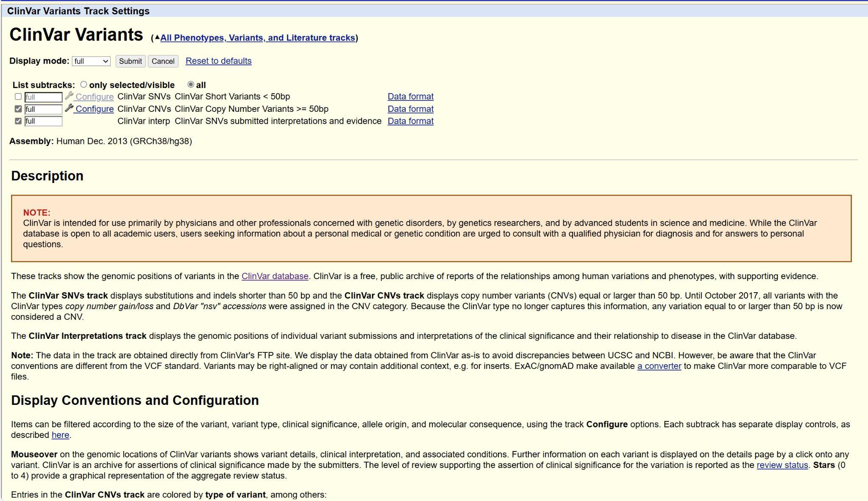The width and height of the screenshot is (868, 501).
Task: Click the 'Display mode:' label
Action: tap(39, 61)
